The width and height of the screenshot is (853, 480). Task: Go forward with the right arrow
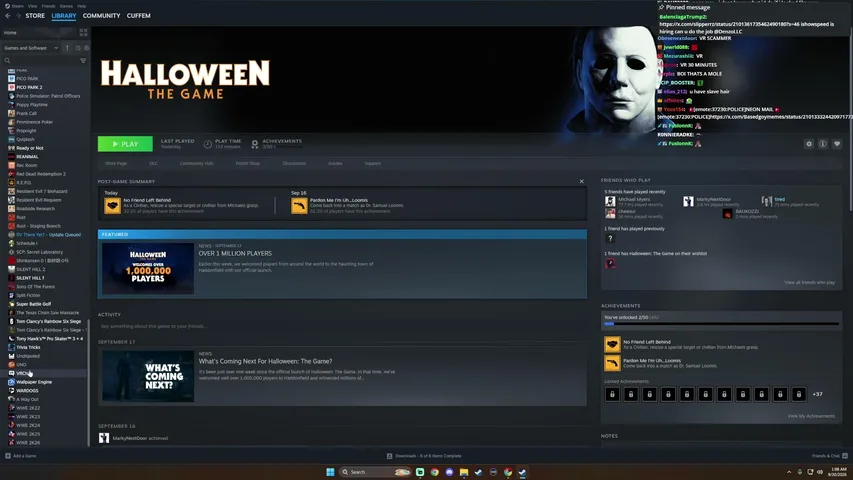[x=18, y=16]
